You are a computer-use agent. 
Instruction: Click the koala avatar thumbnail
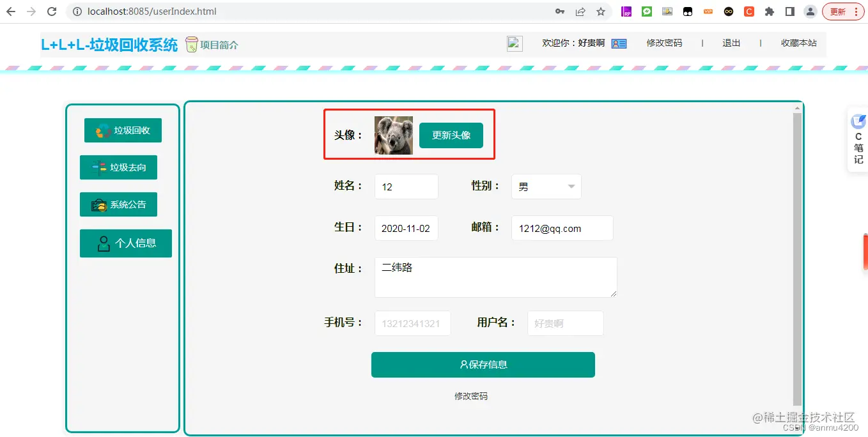(x=394, y=135)
